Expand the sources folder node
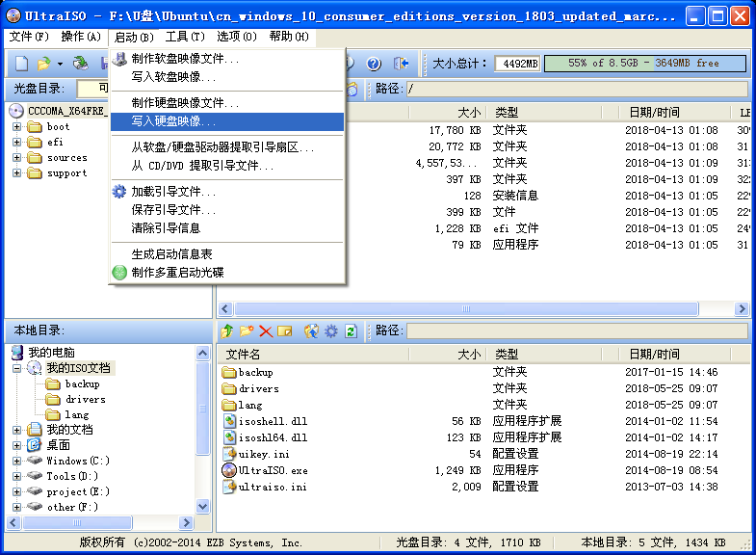 point(17,158)
